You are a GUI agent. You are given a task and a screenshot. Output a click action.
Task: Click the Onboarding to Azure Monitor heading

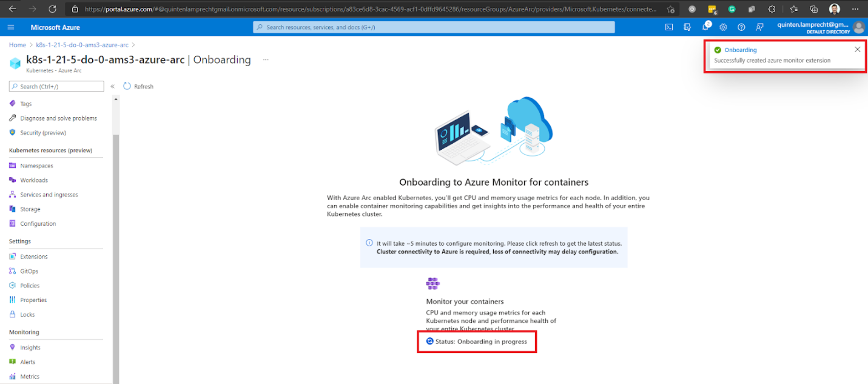tap(494, 182)
